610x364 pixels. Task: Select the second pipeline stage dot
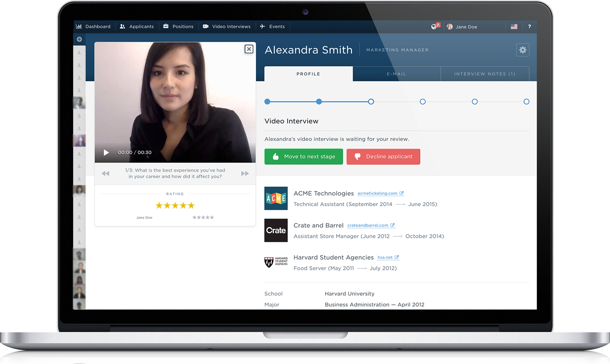coord(319,101)
